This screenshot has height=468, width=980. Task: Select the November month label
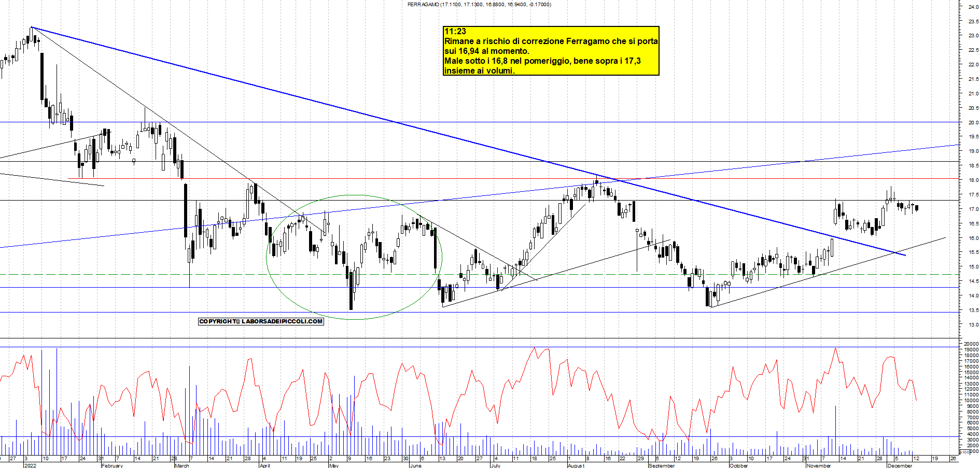tap(819, 465)
